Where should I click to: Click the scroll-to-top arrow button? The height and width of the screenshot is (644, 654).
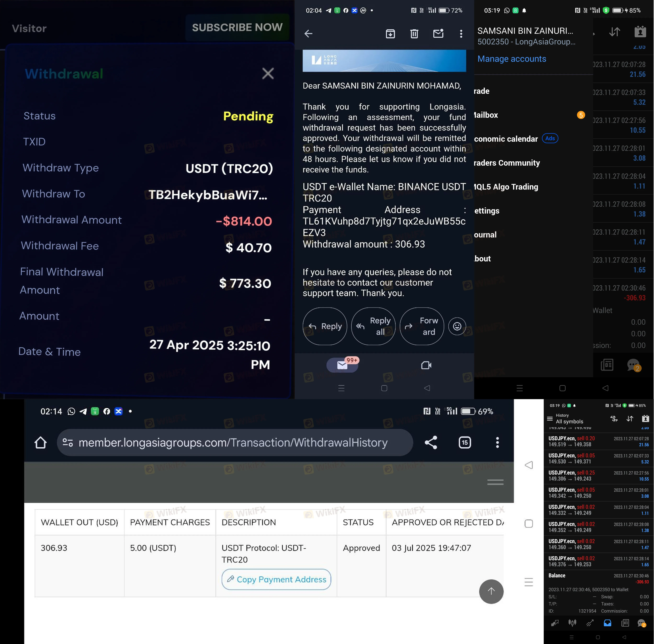pos(491,591)
